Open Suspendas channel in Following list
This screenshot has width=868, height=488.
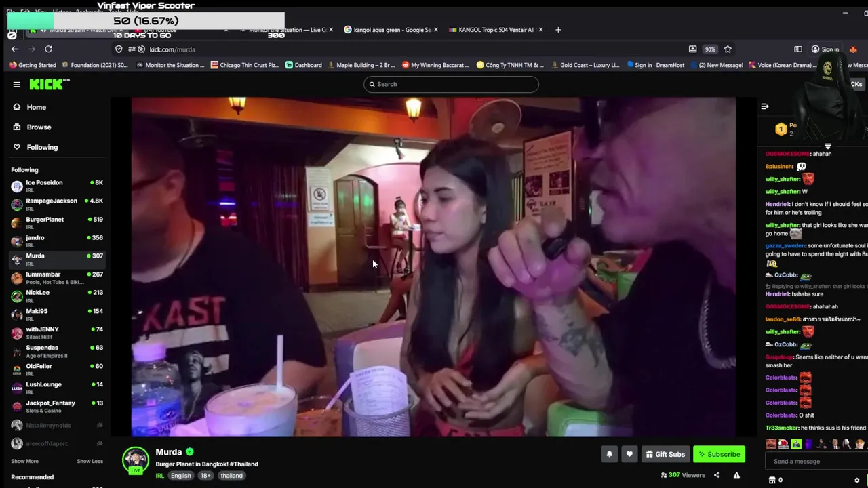tap(56, 350)
